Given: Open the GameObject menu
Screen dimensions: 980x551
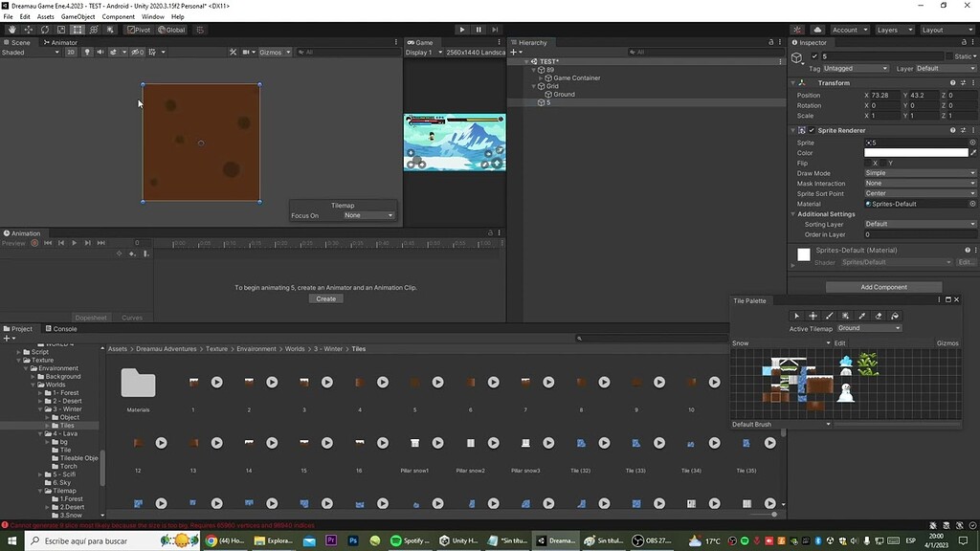Looking at the screenshot, I should point(77,15).
